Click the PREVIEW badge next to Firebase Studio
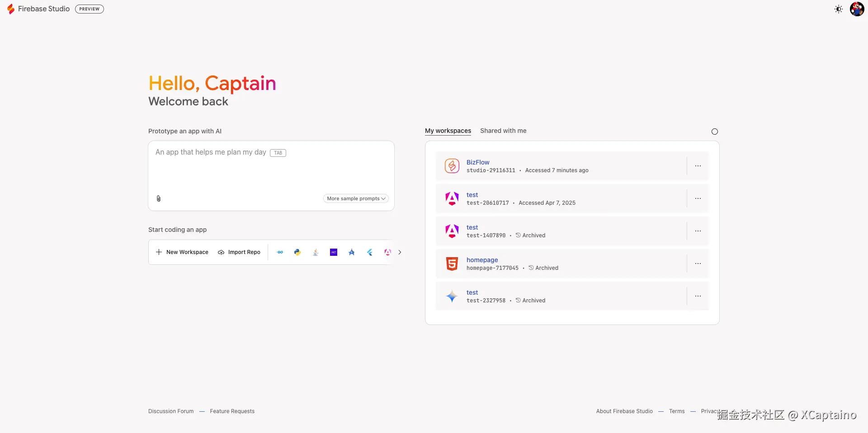Viewport: 868px width, 433px height. (90, 9)
